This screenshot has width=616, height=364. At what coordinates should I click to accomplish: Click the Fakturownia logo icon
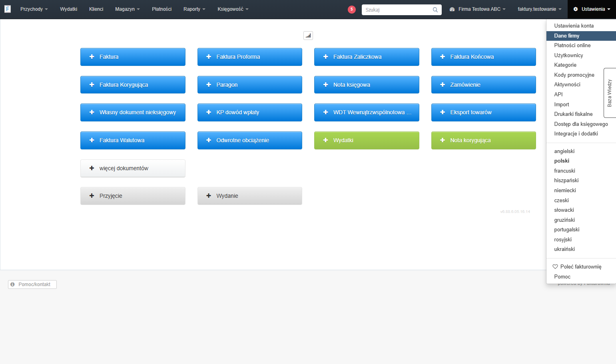tap(8, 9)
